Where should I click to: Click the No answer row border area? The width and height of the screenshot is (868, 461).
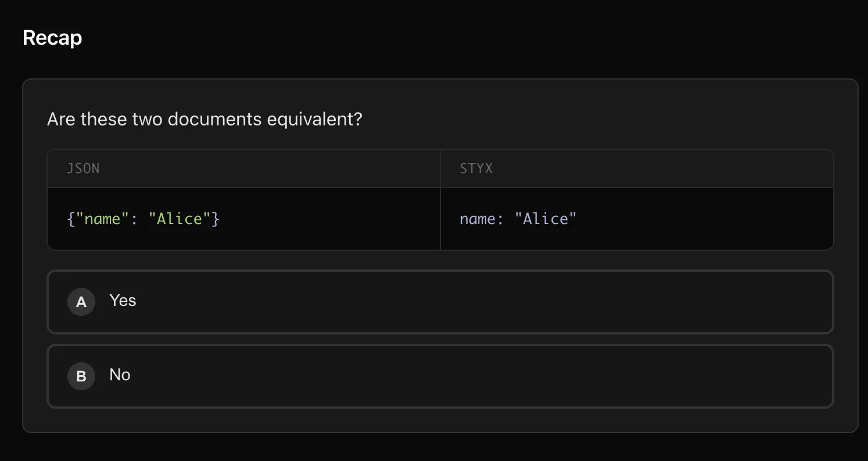pyautogui.click(x=440, y=347)
